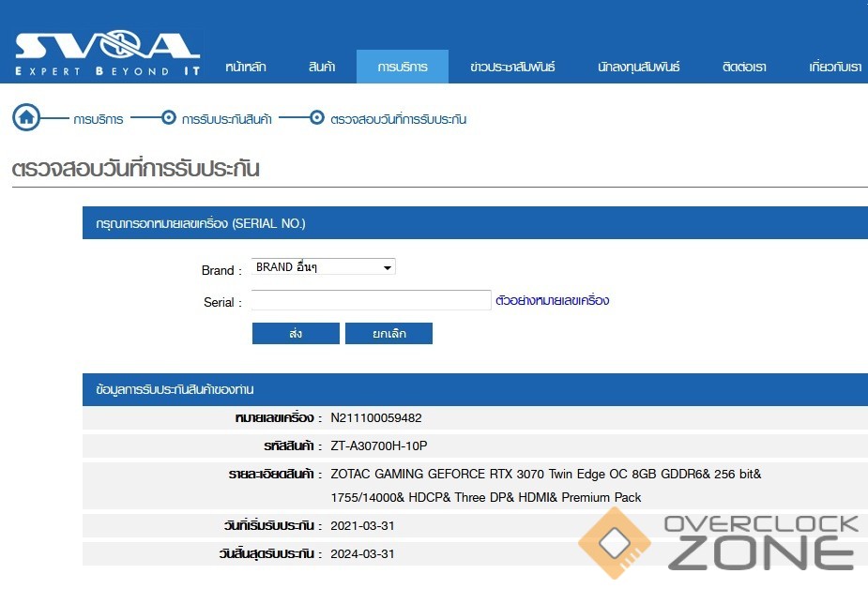868x589 pixels.
Task: Click the home icon in the breadcrumb
Action: point(26,117)
